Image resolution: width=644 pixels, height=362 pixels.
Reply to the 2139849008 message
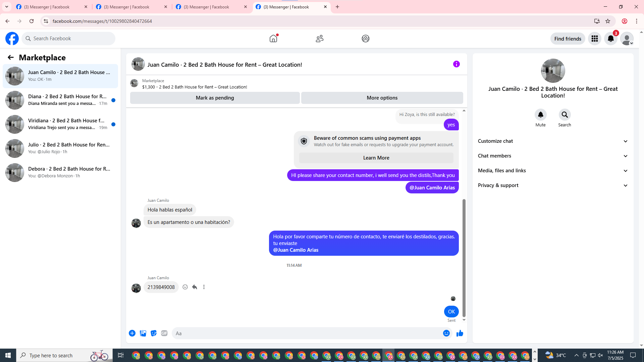coord(195,287)
